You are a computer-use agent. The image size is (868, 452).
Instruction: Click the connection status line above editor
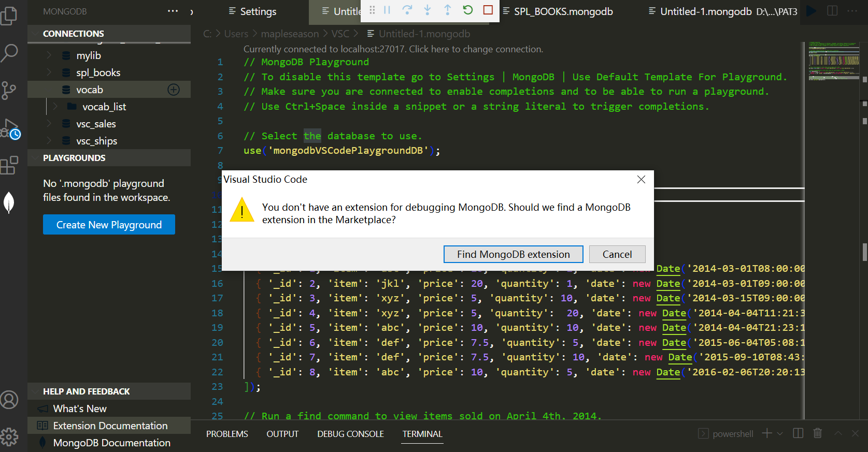[x=393, y=49]
